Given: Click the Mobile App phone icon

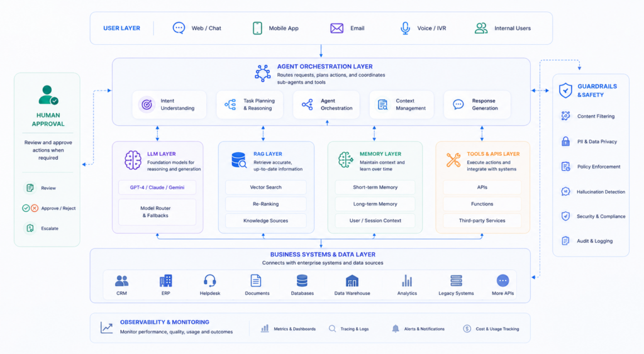Looking at the screenshot, I should (x=257, y=28).
